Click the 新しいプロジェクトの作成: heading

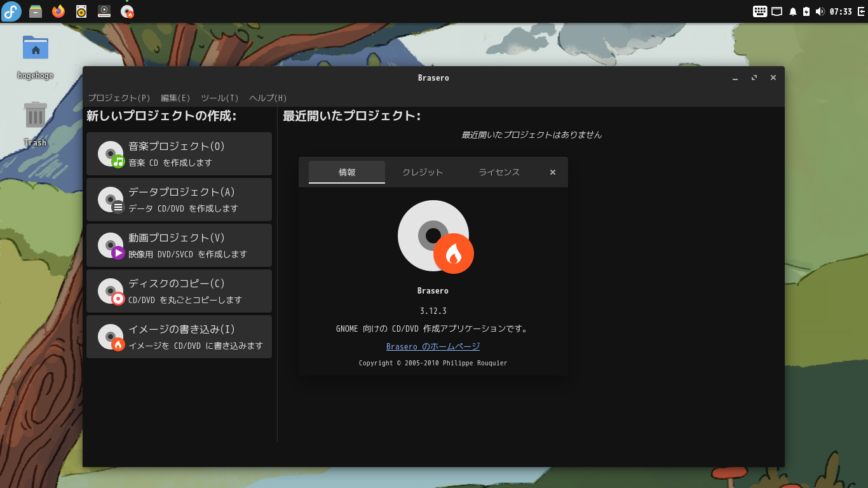tap(161, 116)
